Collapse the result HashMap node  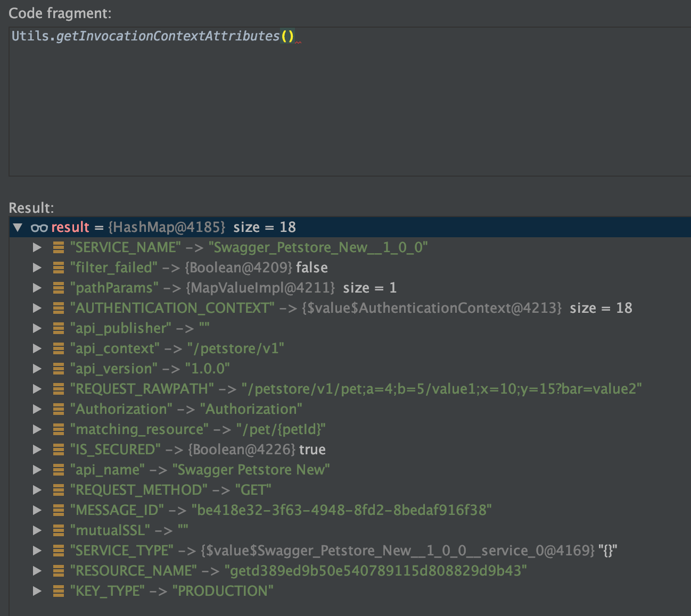coord(19,227)
